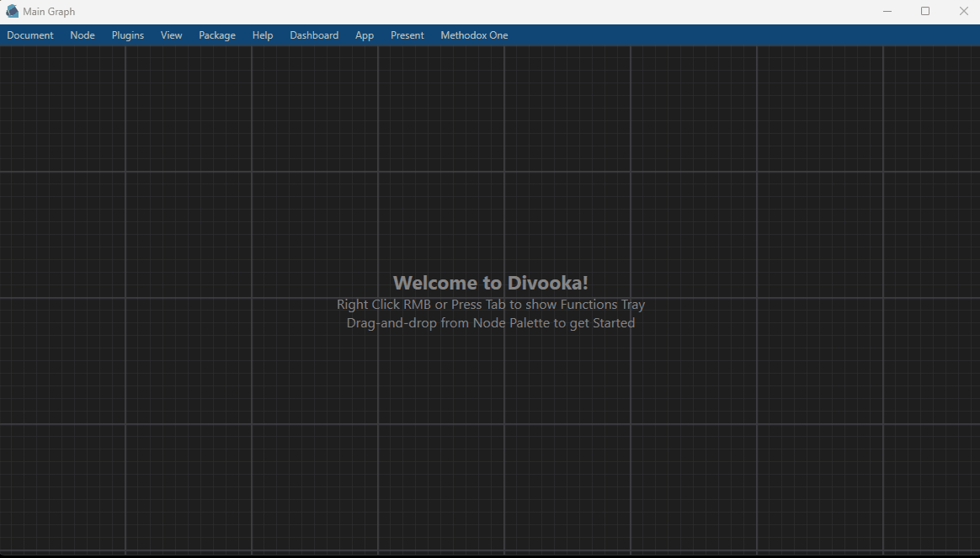Viewport: 980px width, 558px height.
Task: Click the Divooka app icon in title bar
Action: [x=12, y=12]
